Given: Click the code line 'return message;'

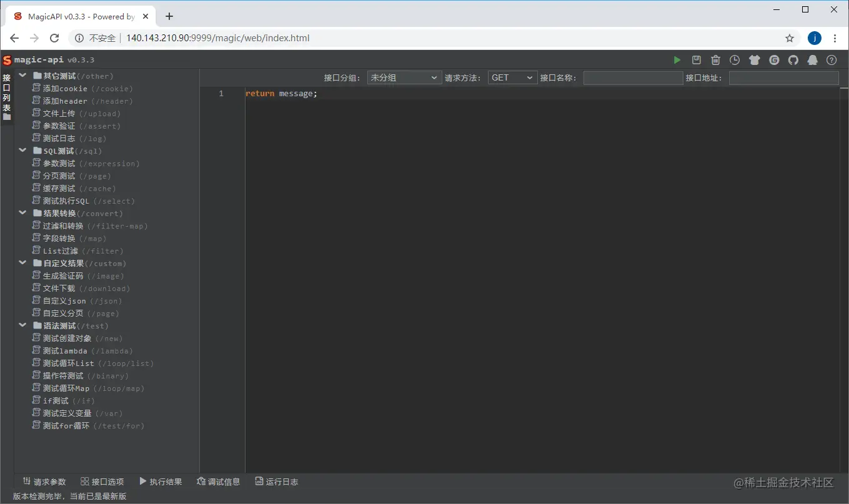Looking at the screenshot, I should [x=281, y=94].
